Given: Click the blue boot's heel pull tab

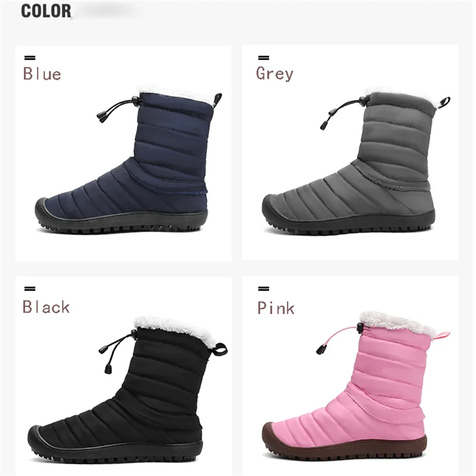Looking at the screenshot, I should point(217,100).
